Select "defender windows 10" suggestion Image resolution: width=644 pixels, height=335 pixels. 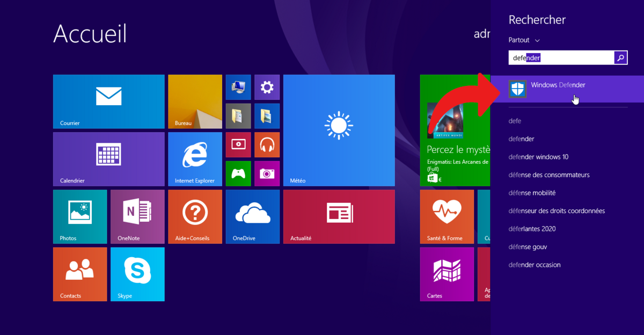coord(538,157)
